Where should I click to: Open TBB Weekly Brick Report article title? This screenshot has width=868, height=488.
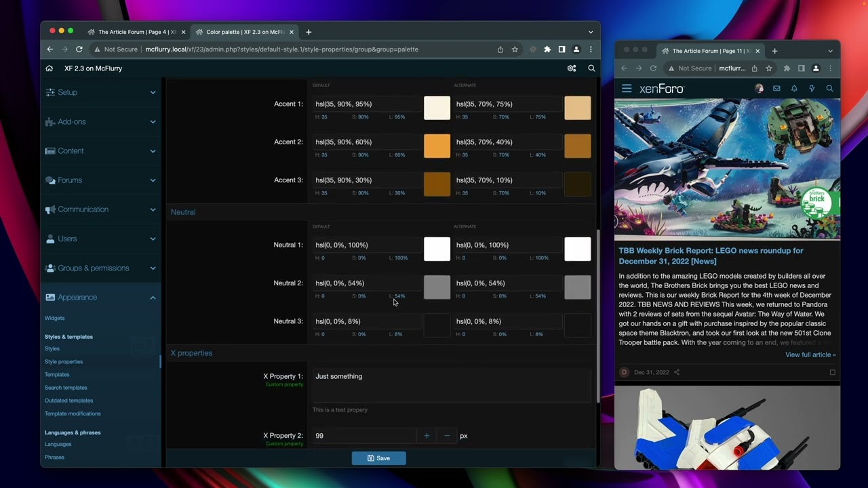click(x=711, y=256)
